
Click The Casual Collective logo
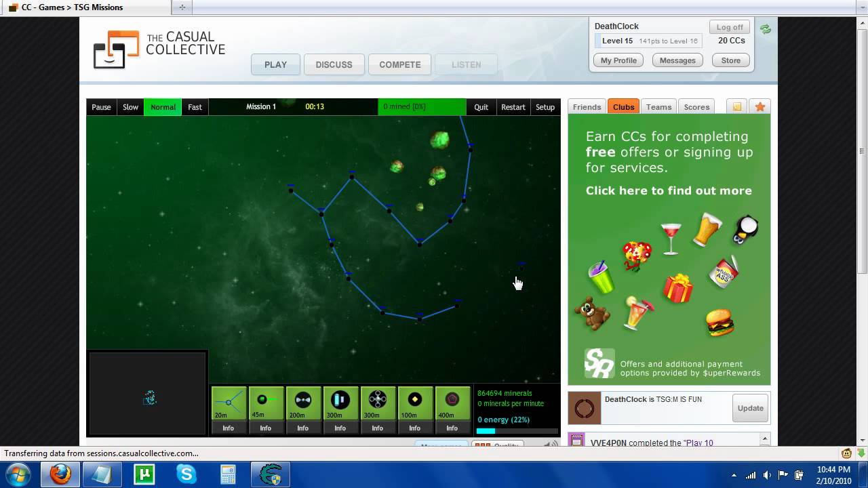pos(159,49)
